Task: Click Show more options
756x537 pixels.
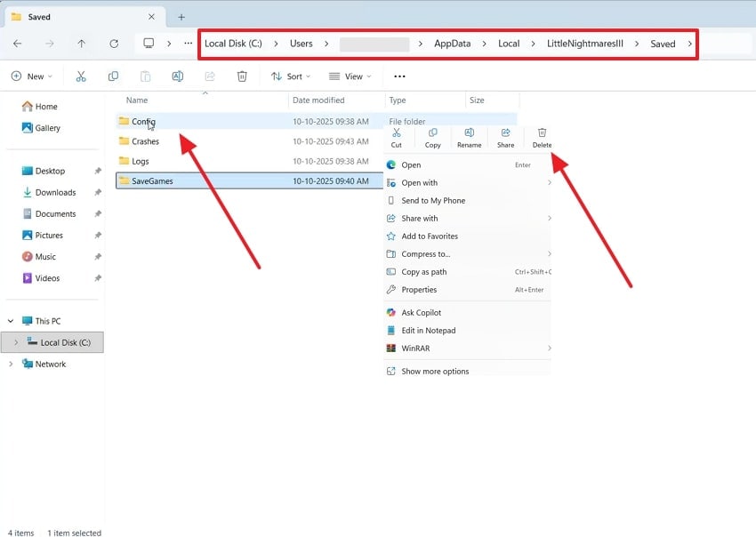Action: (x=467, y=371)
